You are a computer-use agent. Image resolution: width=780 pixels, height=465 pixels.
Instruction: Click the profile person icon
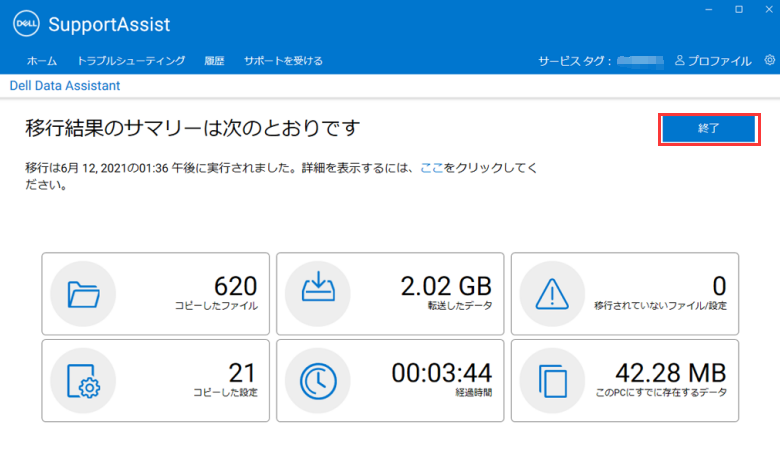point(680,60)
